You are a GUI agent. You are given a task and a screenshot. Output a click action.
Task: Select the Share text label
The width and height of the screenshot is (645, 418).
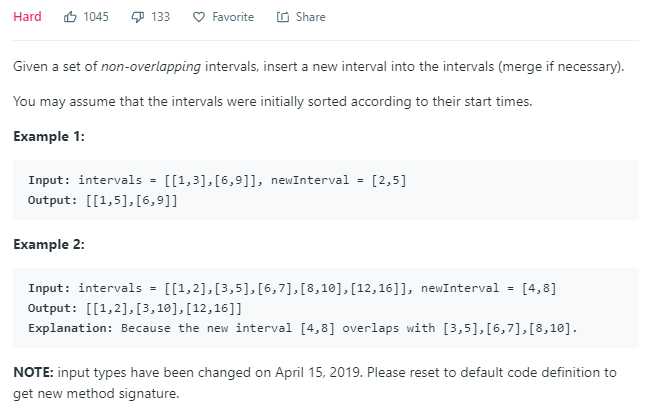coord(311,17)
